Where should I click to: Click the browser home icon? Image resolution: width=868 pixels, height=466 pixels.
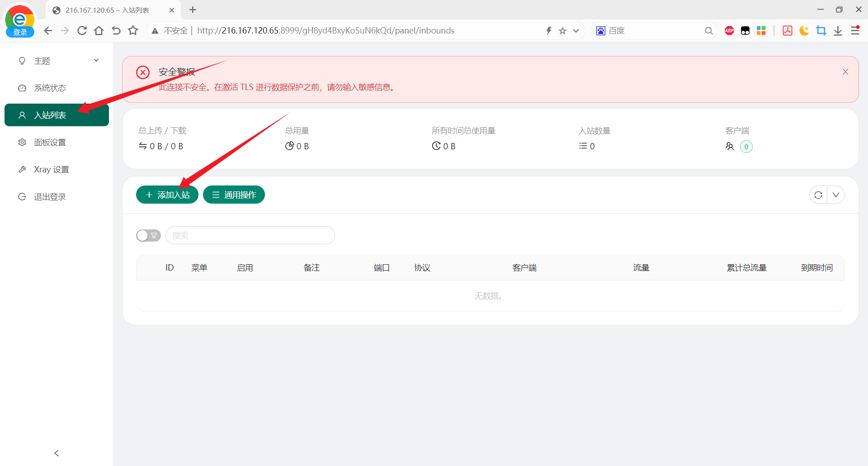coord(99,31)
